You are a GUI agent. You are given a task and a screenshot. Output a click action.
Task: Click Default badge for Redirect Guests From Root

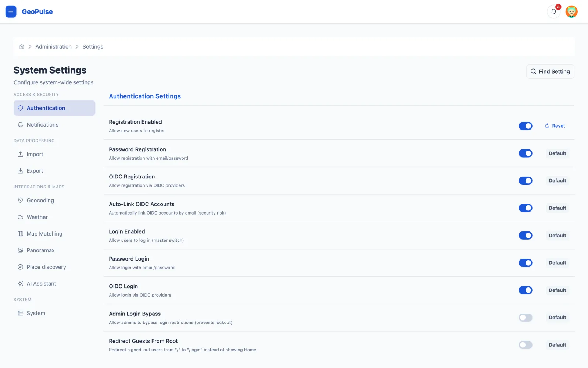point(557,345)
